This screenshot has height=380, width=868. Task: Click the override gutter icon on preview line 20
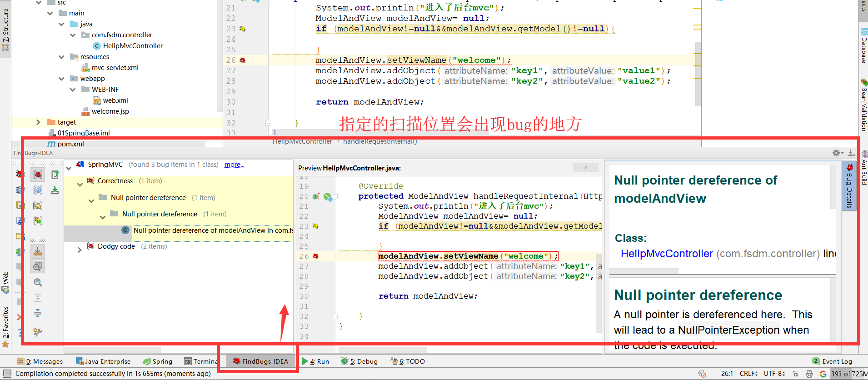point(316,196)
